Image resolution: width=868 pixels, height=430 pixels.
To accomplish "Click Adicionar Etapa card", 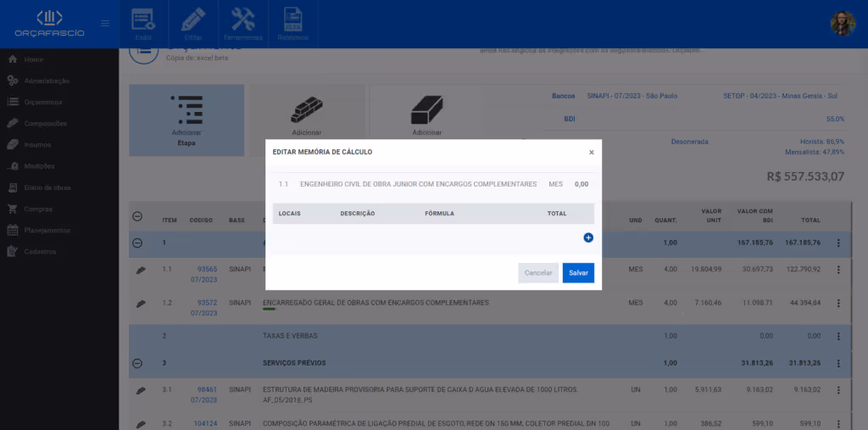I will coord(186,120).
